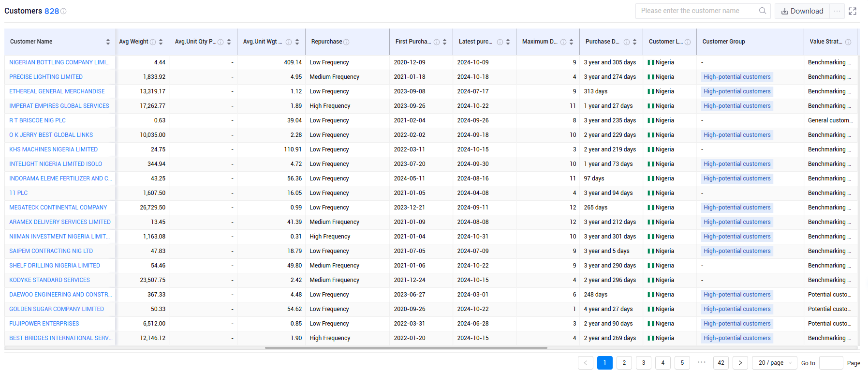The image size is (868, 372).
Task: Select current page 1 button
Action: [605, 363]
